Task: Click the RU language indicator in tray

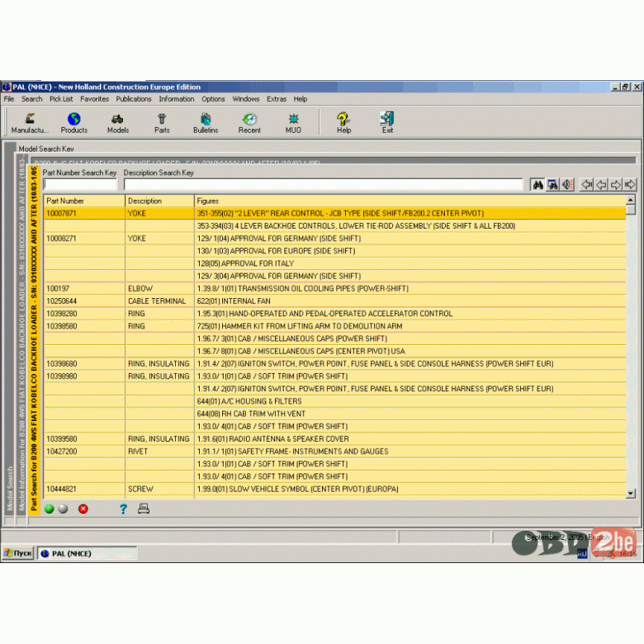Action: click(582, 554)
